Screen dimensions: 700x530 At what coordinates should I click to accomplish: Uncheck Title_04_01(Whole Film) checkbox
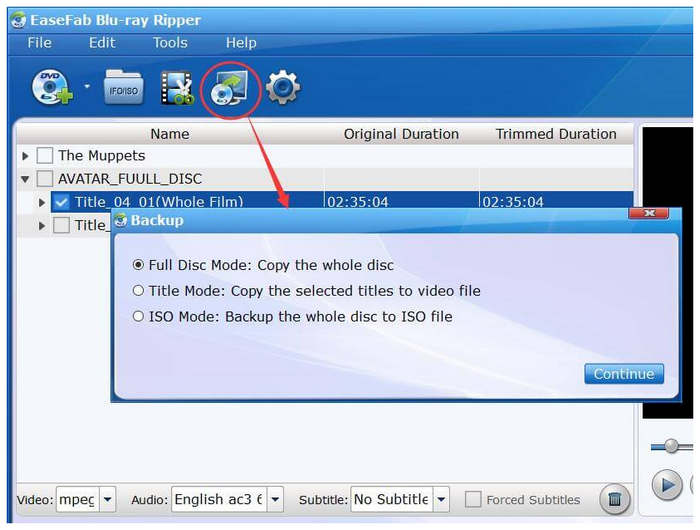[x=61, y=202]
